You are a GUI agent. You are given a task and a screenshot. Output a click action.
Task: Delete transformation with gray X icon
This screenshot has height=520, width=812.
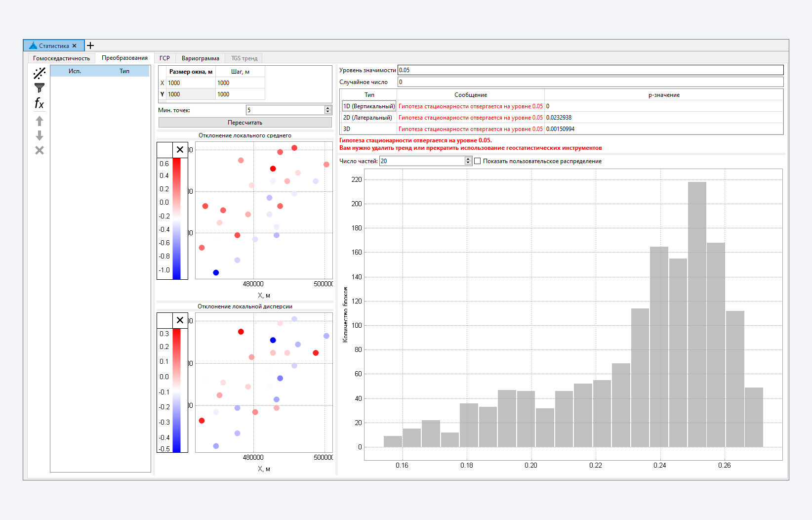pyautogui.click(x=40, y=150)
